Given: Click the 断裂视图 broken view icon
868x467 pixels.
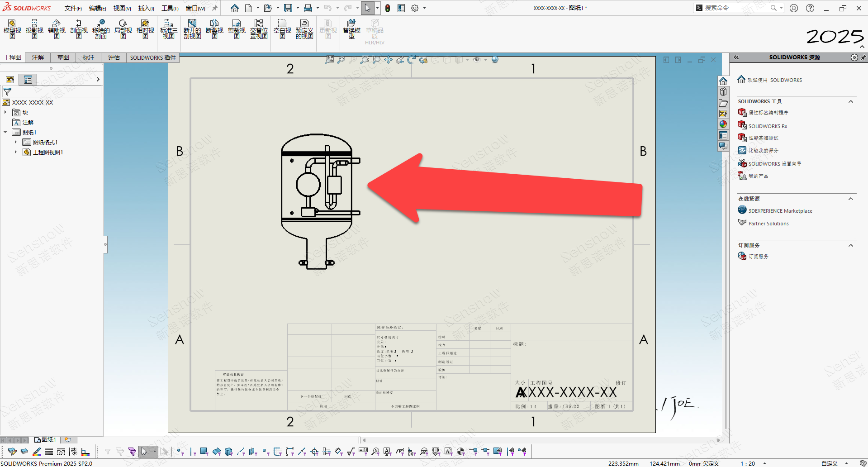Looking at the screenshot, I should pos(214,29).
